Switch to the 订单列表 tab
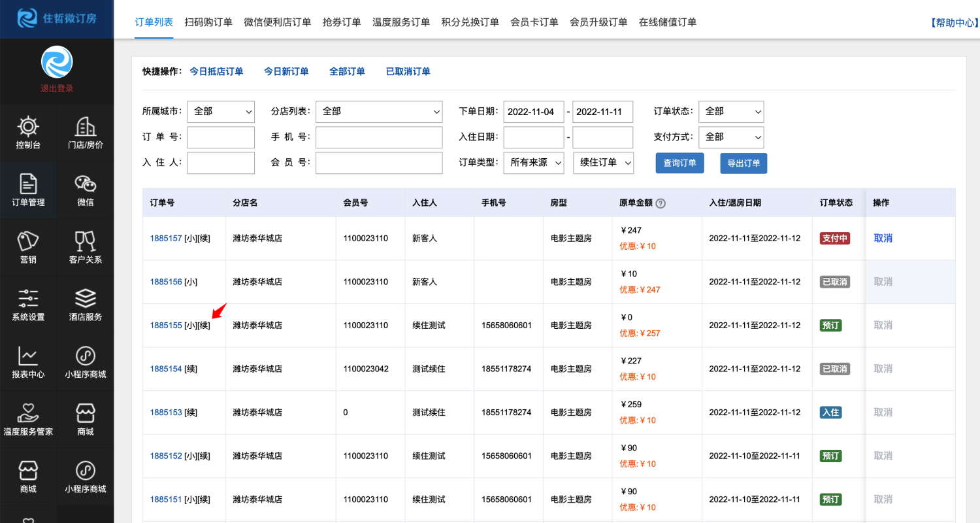Viewport: 980px width, 523px height. click(x=154, y=22)
